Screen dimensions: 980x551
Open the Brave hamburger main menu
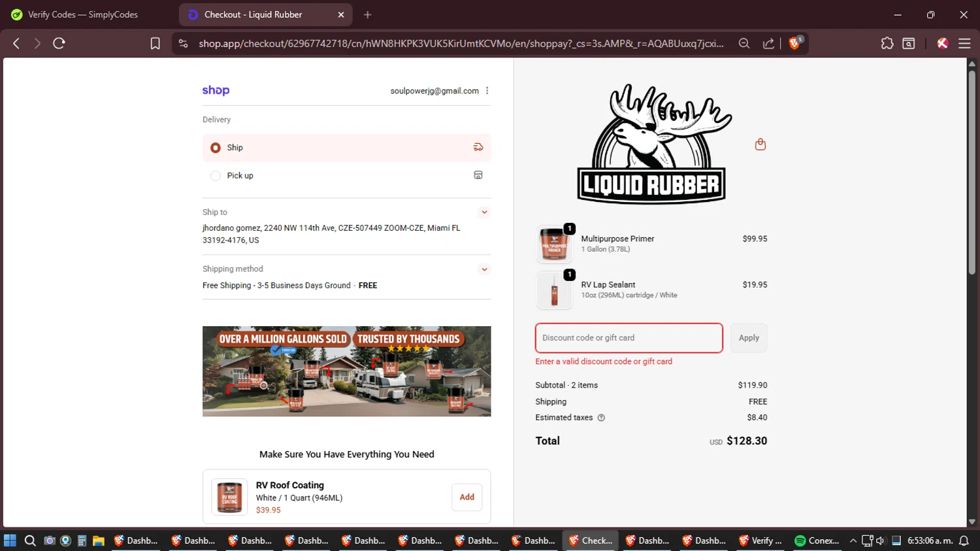(964, 43)
